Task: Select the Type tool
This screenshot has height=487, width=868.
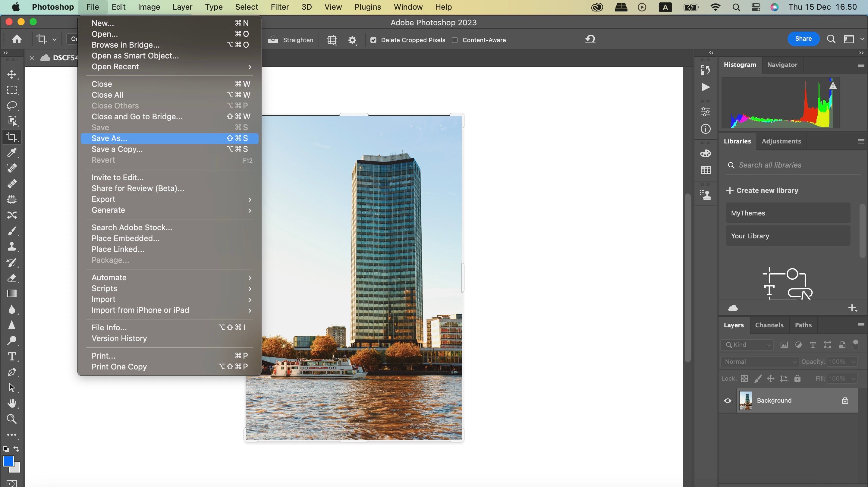Action: click(x=12, y=356)
